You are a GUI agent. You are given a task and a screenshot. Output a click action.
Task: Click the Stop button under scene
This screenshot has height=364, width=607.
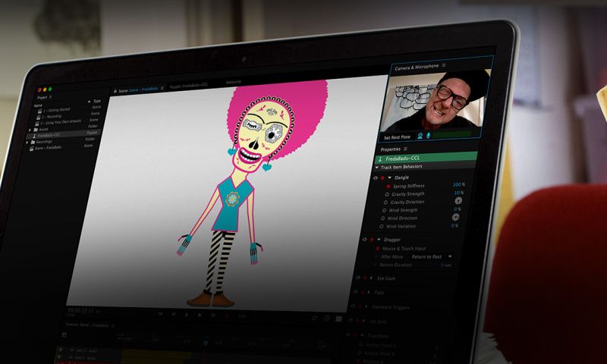[186, 315]
